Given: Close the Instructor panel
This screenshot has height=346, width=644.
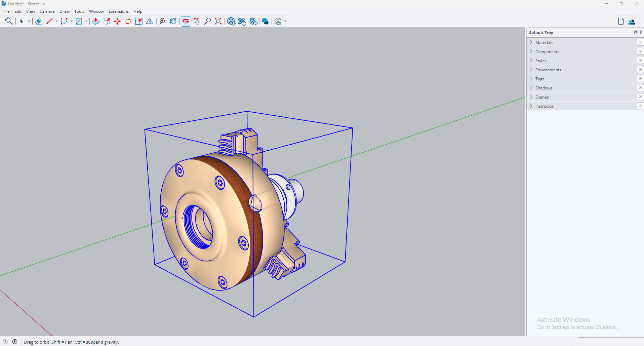Looking at the screenshot, I should tap(640, 106).
